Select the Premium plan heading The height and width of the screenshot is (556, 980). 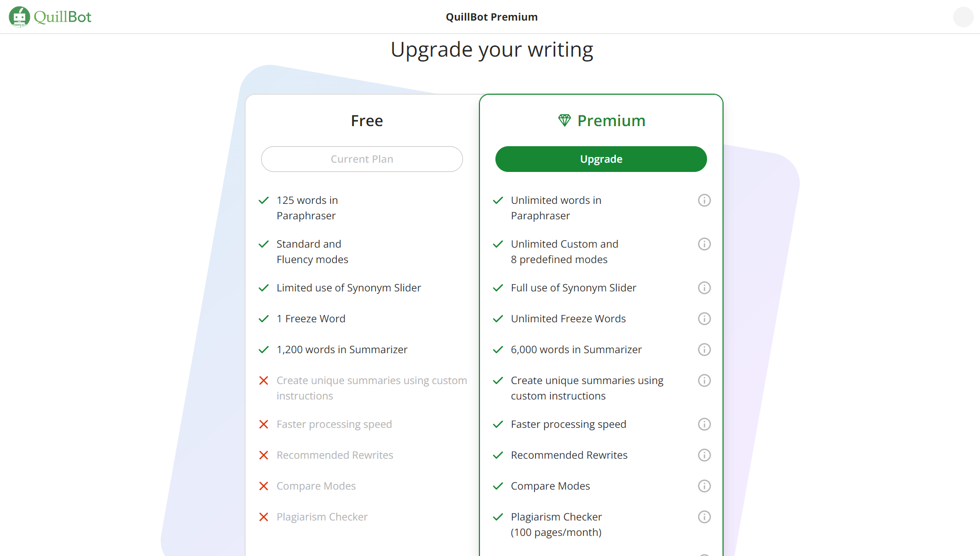[611, 120]
